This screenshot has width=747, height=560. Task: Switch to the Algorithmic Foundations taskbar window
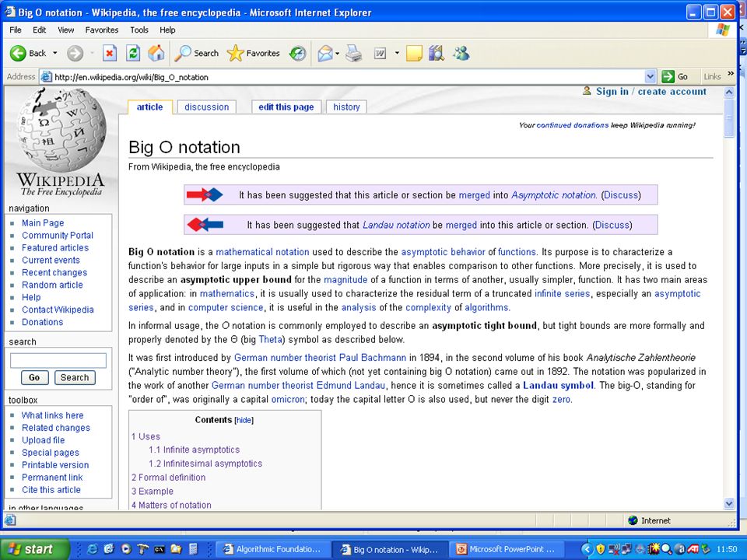pos(272,549)
